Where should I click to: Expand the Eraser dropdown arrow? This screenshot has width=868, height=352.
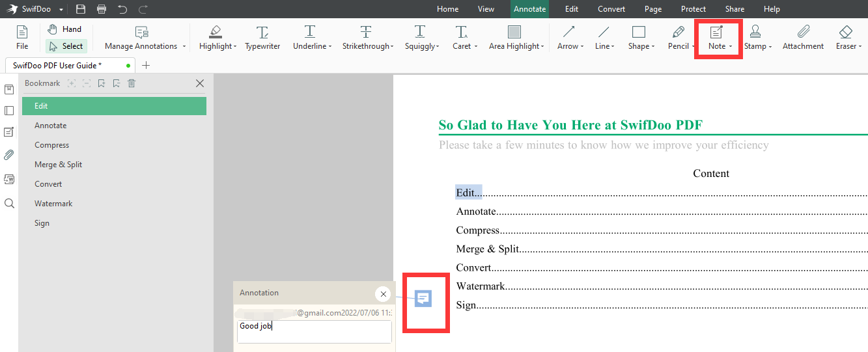coord(860,47)
